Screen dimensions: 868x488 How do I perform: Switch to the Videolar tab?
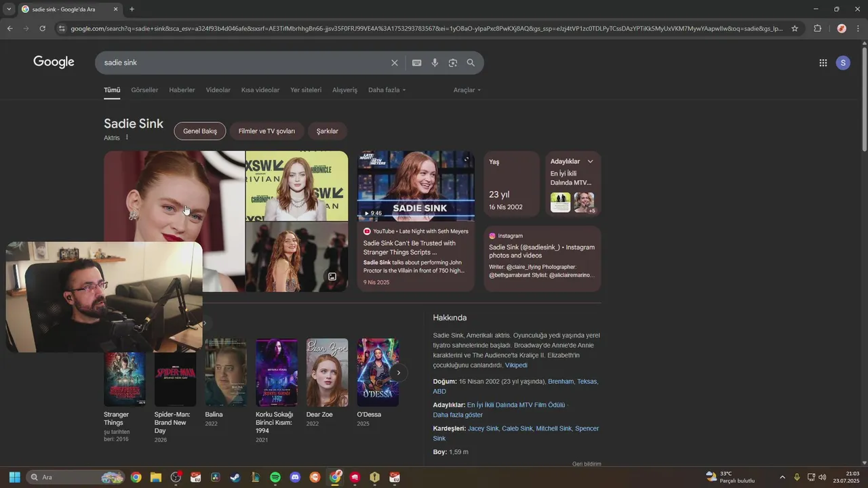pos(218,89)
